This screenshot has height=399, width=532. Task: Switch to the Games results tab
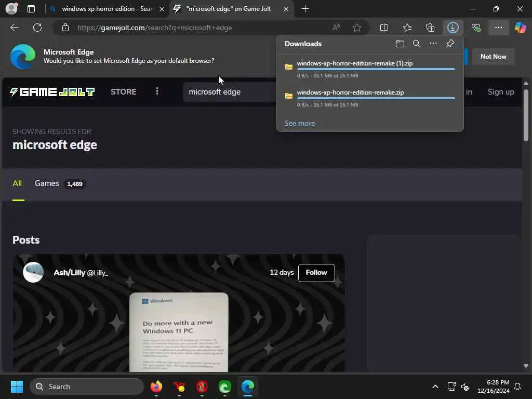coord(60,183)
